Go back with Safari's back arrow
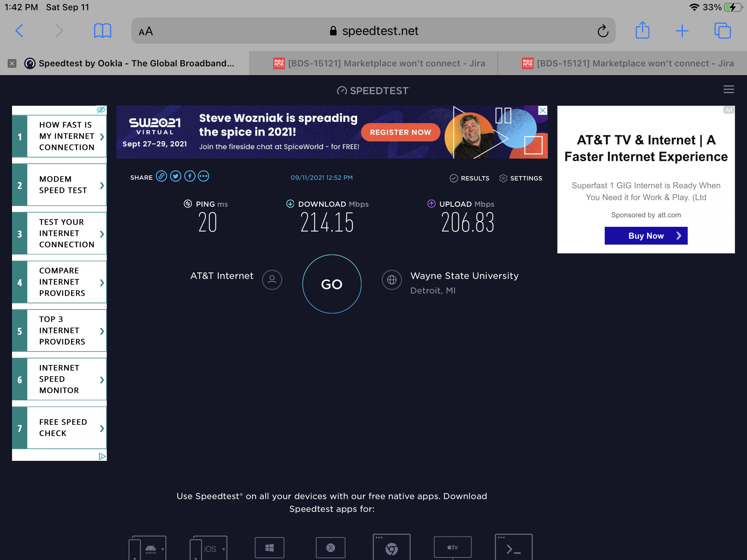Screen dimensions: 747x560 [x=19, y=31]
